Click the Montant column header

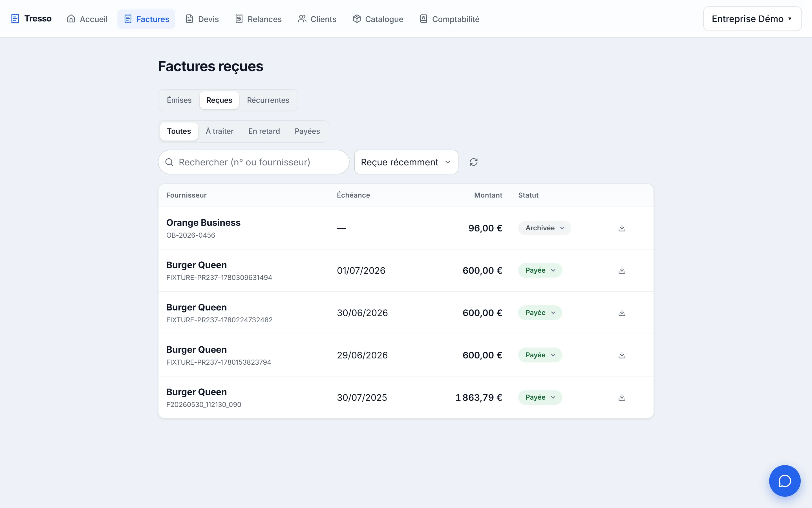point(488,195)
